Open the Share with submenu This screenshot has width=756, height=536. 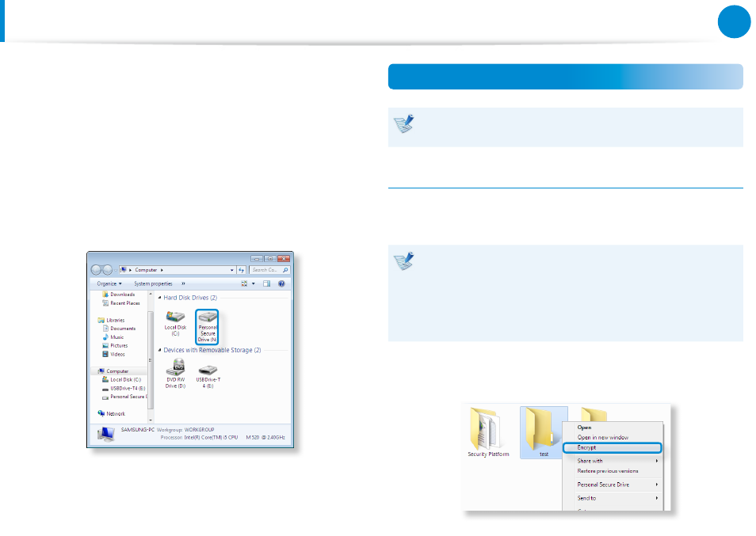coord(613,461)
